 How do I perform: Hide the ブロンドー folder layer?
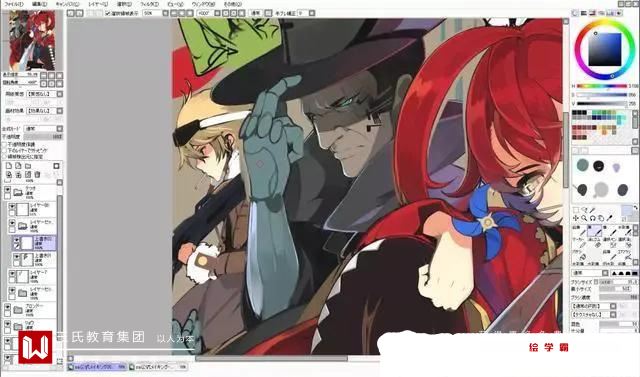click(7, 307)
